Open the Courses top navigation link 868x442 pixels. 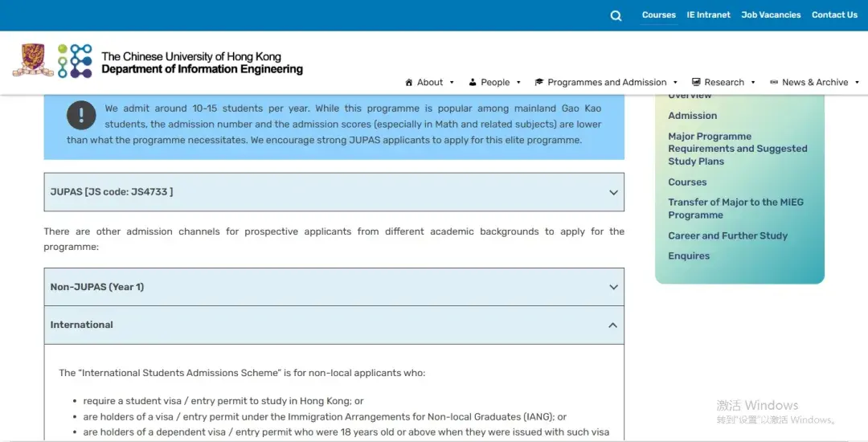(659, 15)
